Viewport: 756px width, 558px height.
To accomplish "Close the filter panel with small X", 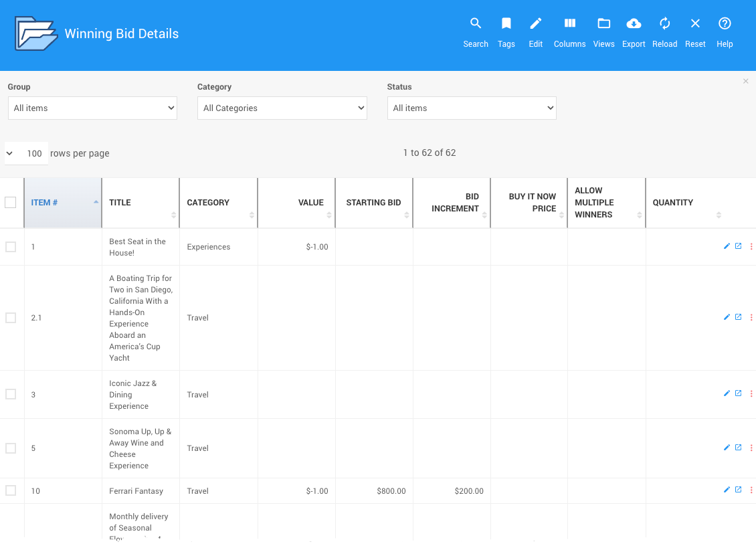I will [x=746, y=81].
